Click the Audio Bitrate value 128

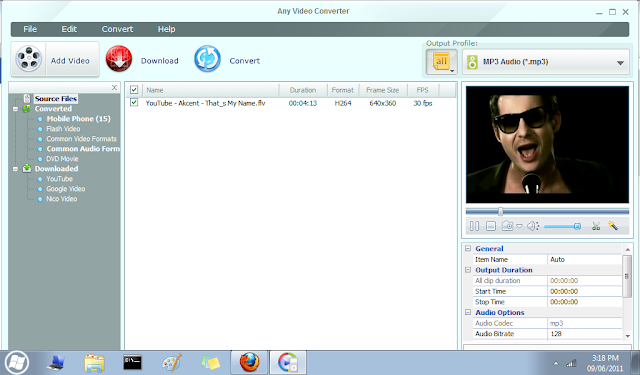pyautogui.click(x=584, y=334)
